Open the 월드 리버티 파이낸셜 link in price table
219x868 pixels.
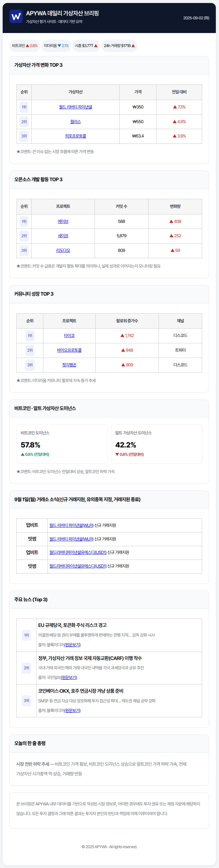pyautogui.click(x=75, y=107)
